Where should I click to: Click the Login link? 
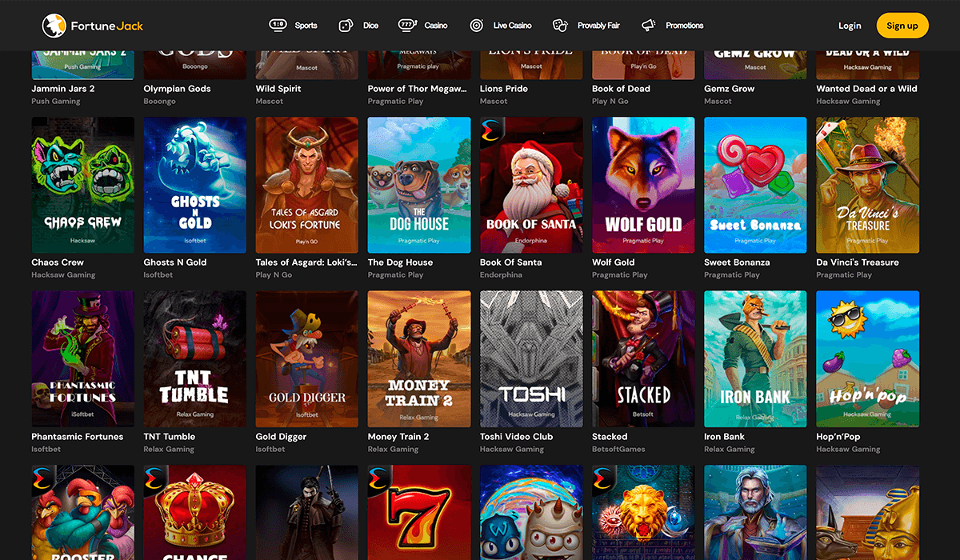850,26
